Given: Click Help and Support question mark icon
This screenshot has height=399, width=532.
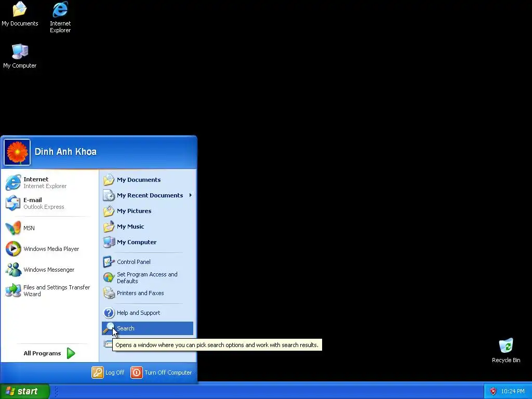Looking at the screenshot, I should point(109,313).
